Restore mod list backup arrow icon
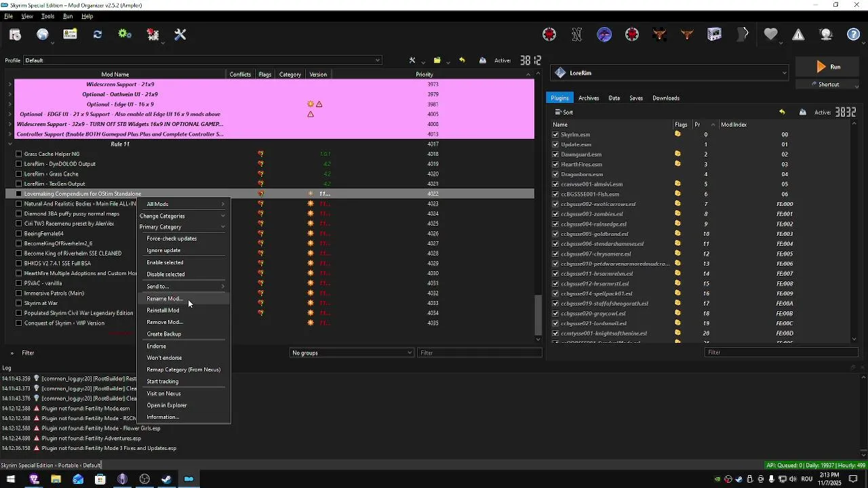 (x=462, y=60)
